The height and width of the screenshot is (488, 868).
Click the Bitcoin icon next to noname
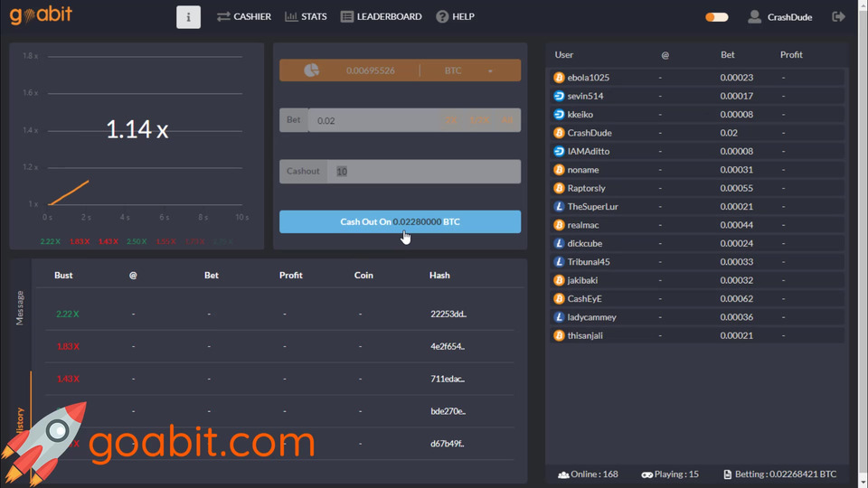coord(559,170)
